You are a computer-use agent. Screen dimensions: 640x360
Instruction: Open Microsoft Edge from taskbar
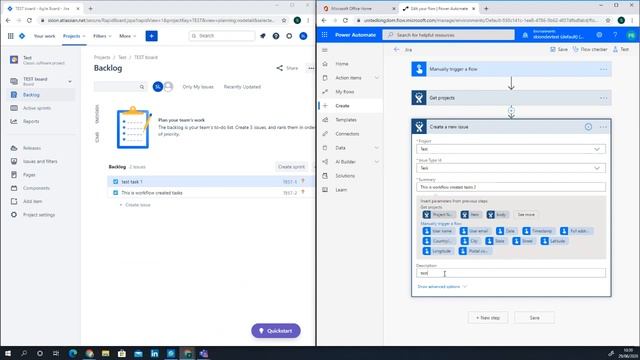point(73,353)
